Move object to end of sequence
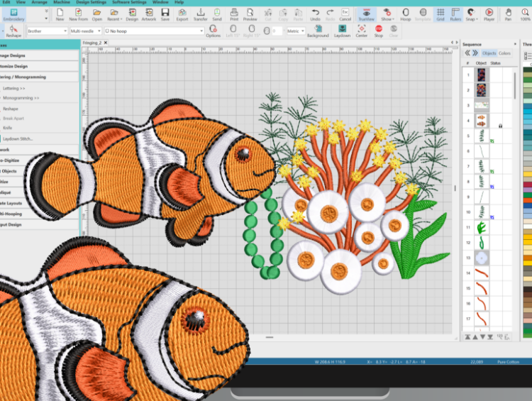Viewport: 532px width, 401px height. 490,337
